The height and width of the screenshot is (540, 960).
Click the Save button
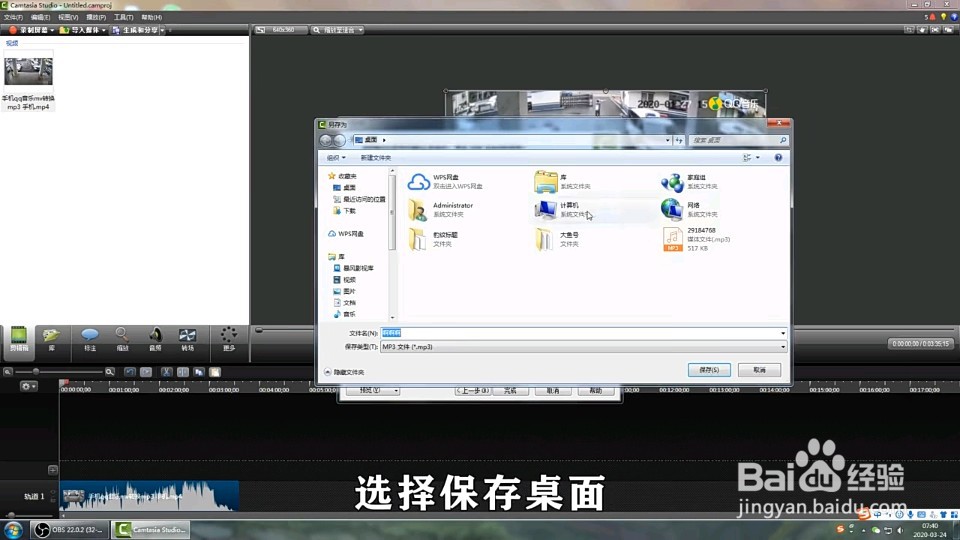(x=708, y=370)
